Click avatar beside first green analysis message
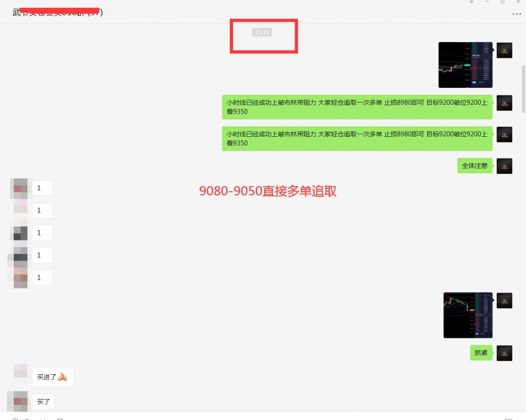The width and height of the screenshot is (526, 420). [504, 103]
